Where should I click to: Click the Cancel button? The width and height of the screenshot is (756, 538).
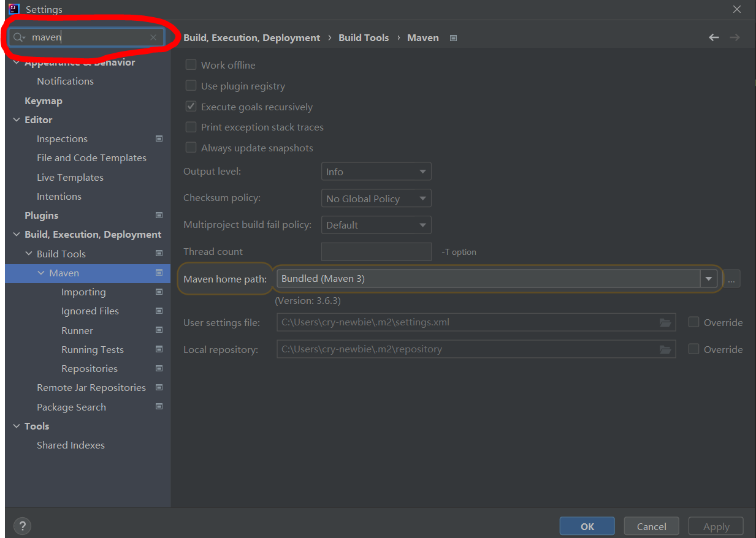tap(652, 526)
